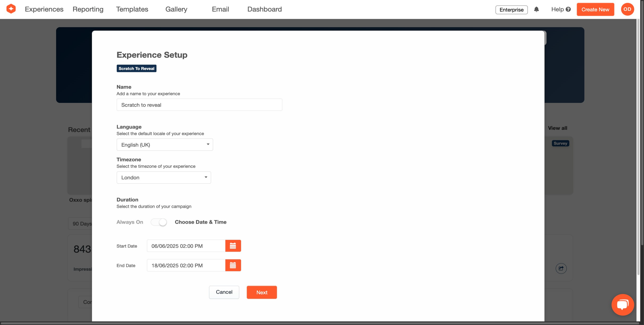Viewport: 644px width, 325px height.
Task: Open the End Date calendar picker
Action: pyautogui.click(x=233, y=265)
